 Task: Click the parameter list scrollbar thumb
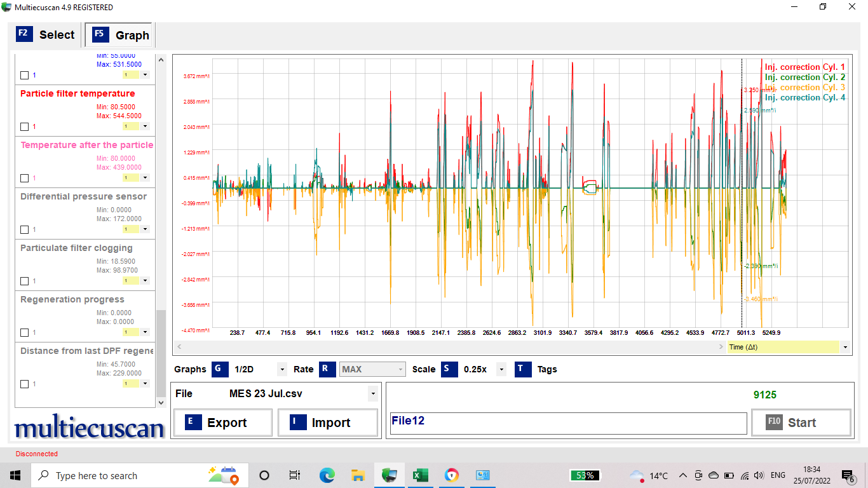tap(161, 353)
